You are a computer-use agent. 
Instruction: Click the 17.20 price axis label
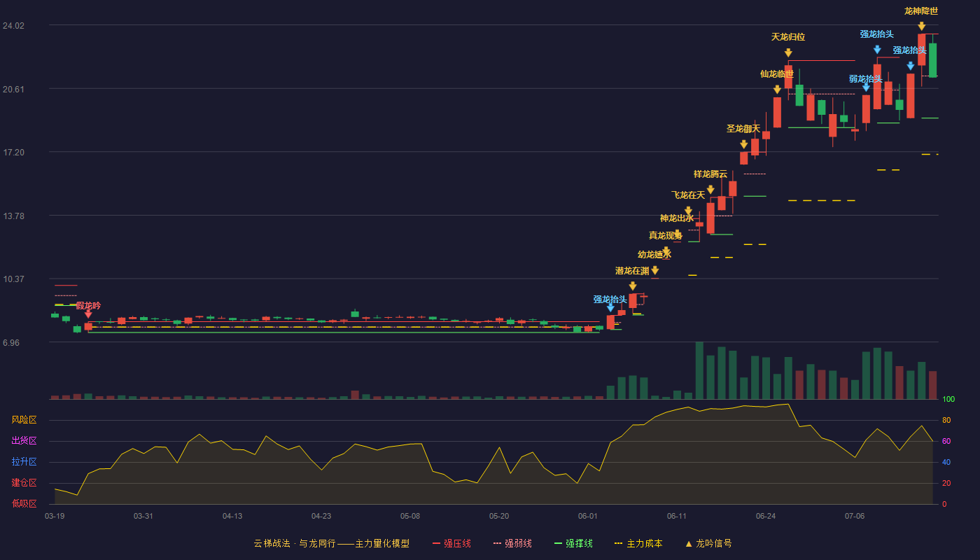(13, 153)
